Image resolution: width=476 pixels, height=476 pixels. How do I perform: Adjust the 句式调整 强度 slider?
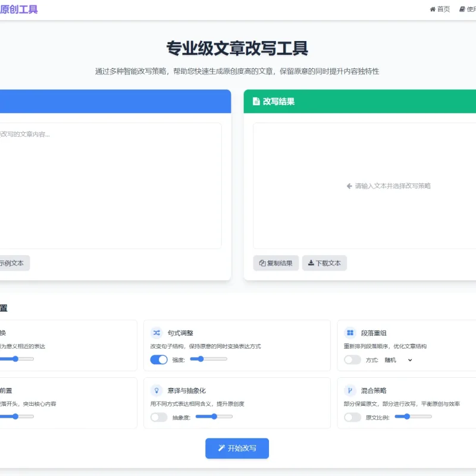[x=209, y=359]
